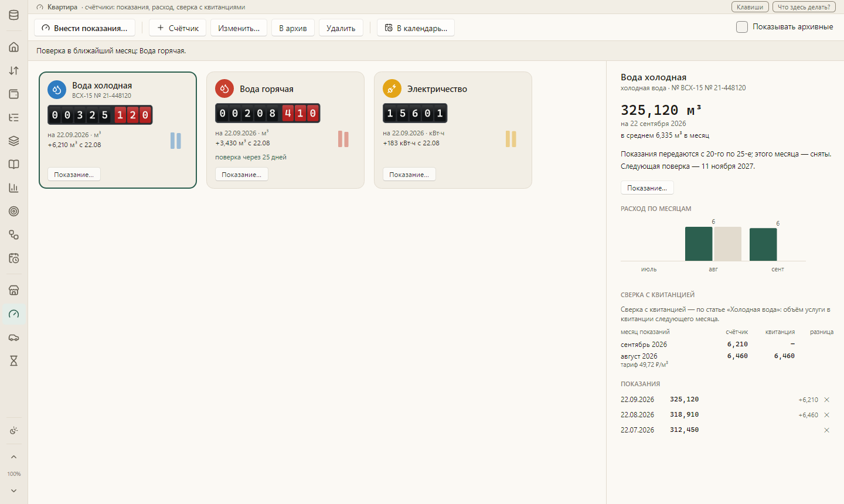The image size is (844, 504).
Task: Click 'Показание...' on the hot water card
Action: (x=241, y=175)
